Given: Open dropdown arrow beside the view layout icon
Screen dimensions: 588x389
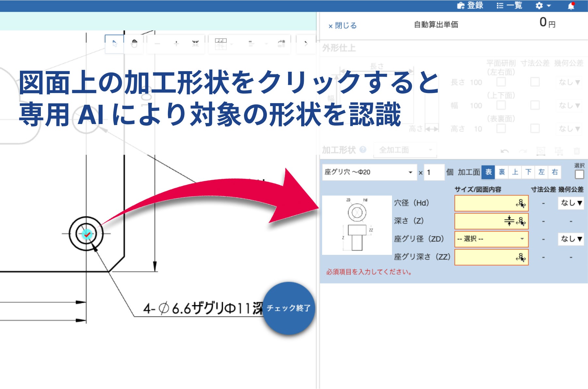Looking at the screenshot, I should [232, 44].
